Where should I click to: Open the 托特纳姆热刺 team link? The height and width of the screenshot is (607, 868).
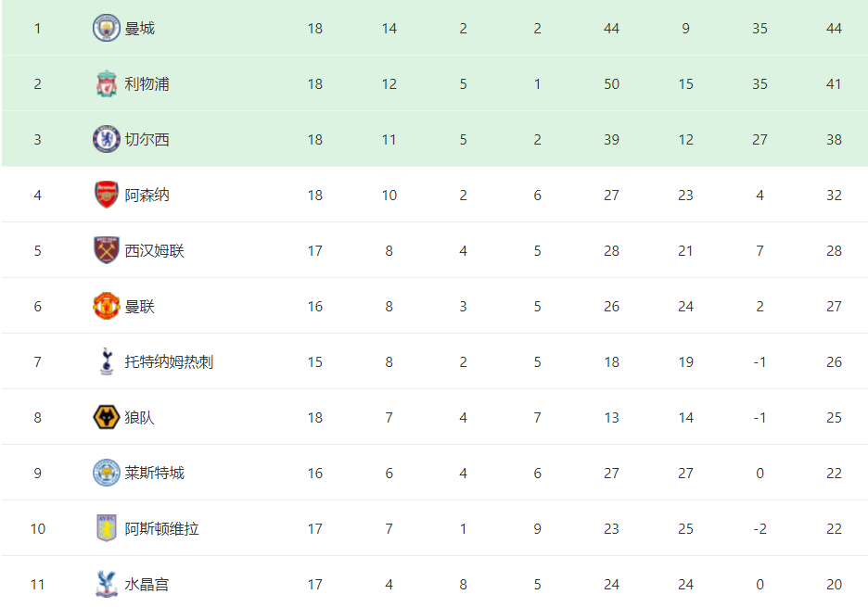click(x=169, y=361)
